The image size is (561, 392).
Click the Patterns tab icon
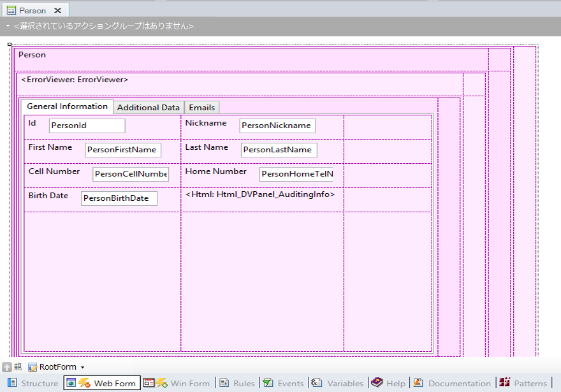tap(505, 383)
